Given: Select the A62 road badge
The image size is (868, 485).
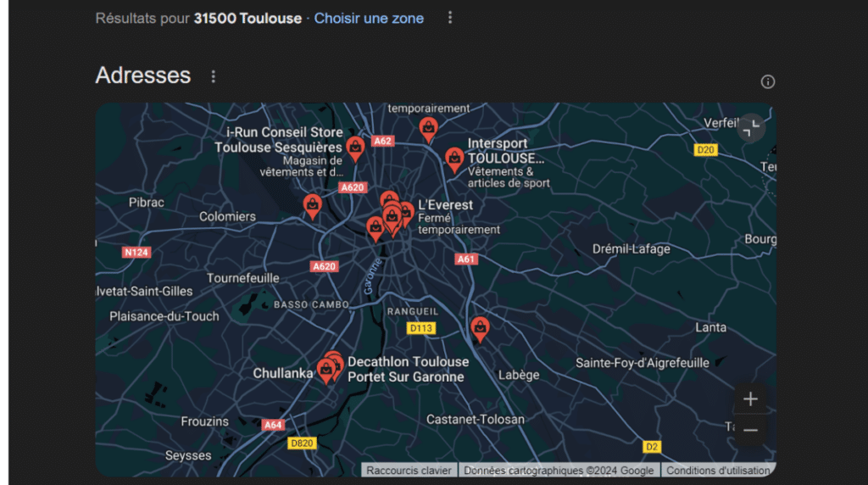Looking at the screenshot, I should (382, 142).
